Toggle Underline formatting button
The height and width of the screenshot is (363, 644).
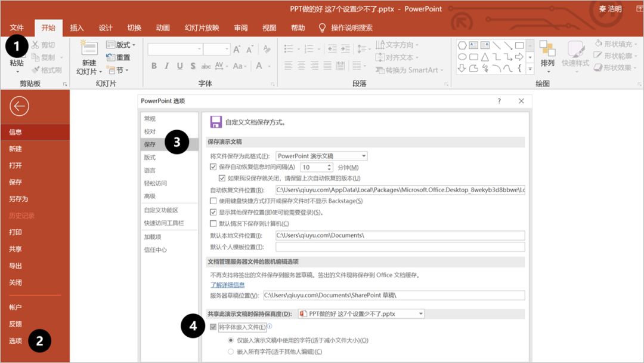tap(179, 66)
